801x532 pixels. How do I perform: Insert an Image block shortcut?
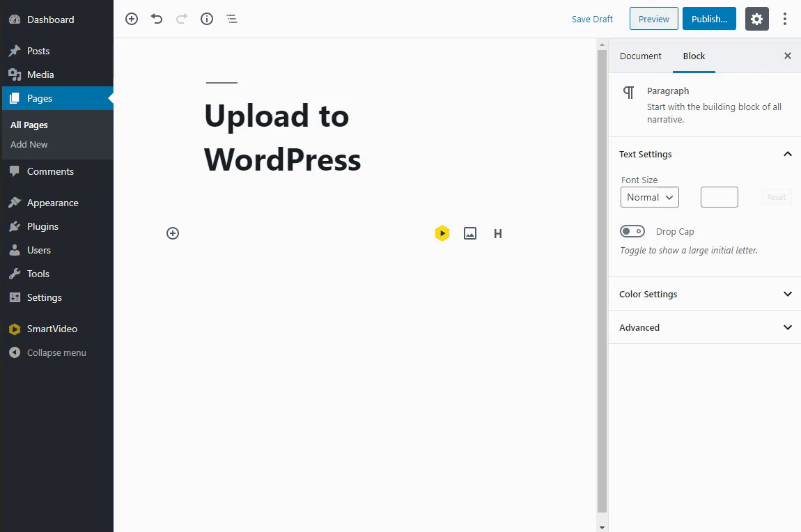pyautogui.click(x=470, y=233)
